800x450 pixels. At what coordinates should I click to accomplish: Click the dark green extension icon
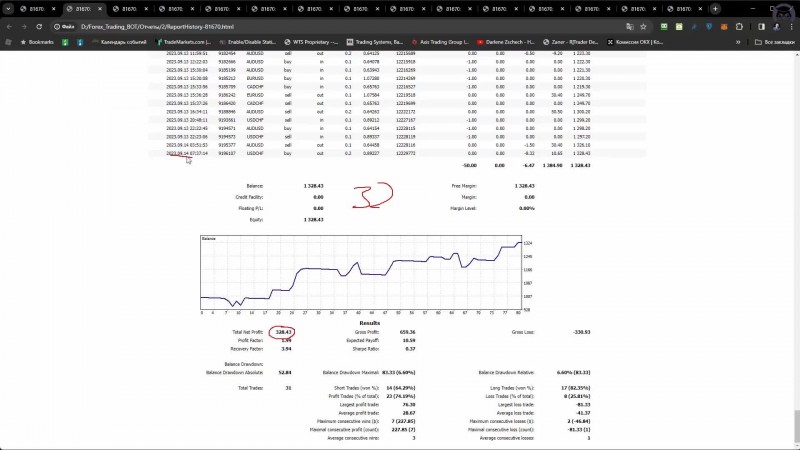point(664,27)
